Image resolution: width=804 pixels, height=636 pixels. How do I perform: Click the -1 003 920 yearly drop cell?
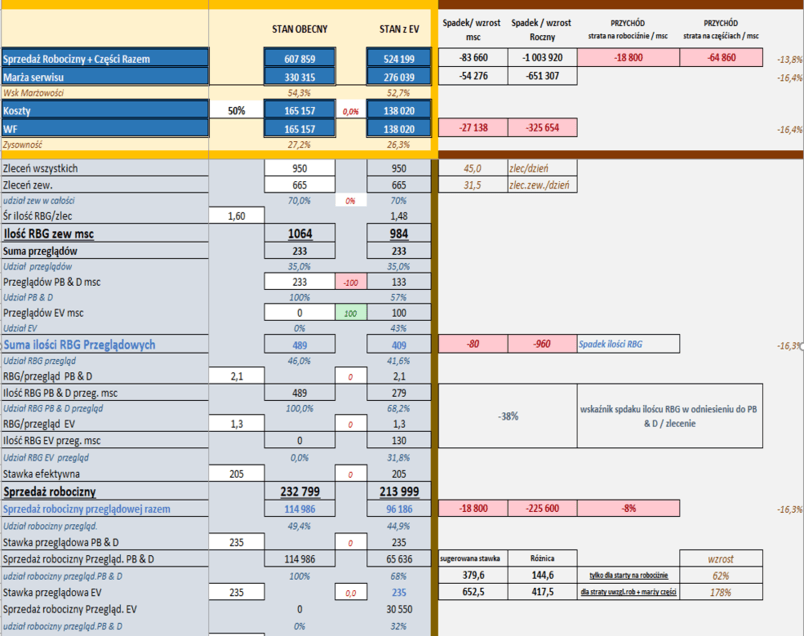[x=542, y=59]
